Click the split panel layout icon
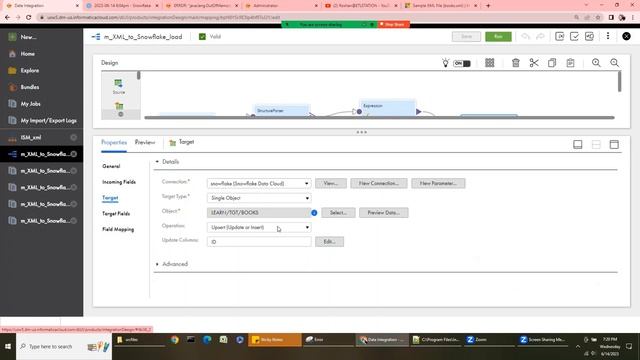Image resolution: width=640 pixels, height=360 pixels. [x=596, y=144]
